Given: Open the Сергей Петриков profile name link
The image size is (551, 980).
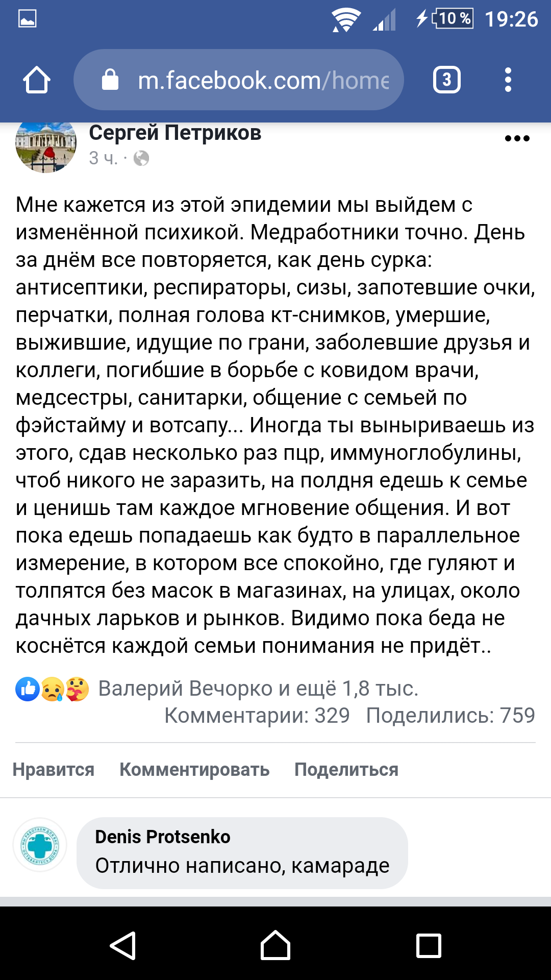Looking at the screenshot, I should [175, 133].
